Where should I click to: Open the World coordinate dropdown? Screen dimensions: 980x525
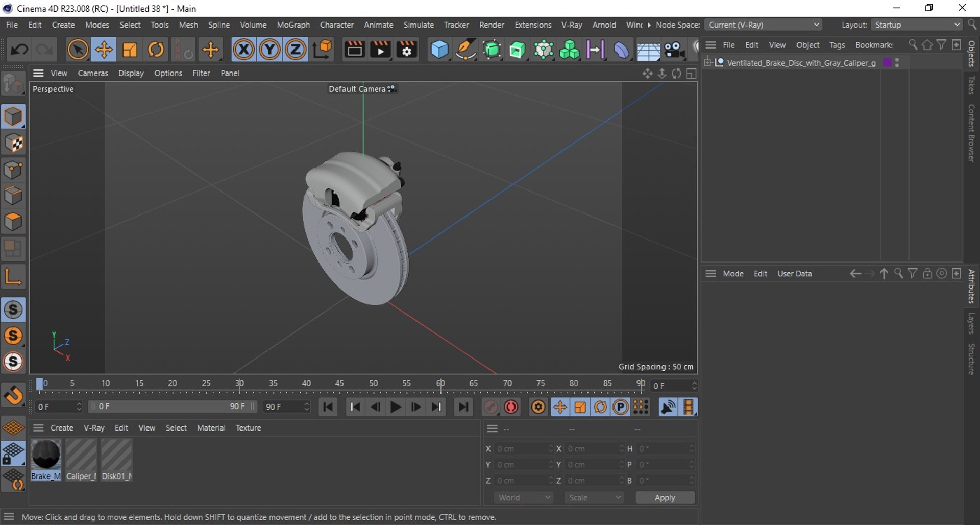524,497
